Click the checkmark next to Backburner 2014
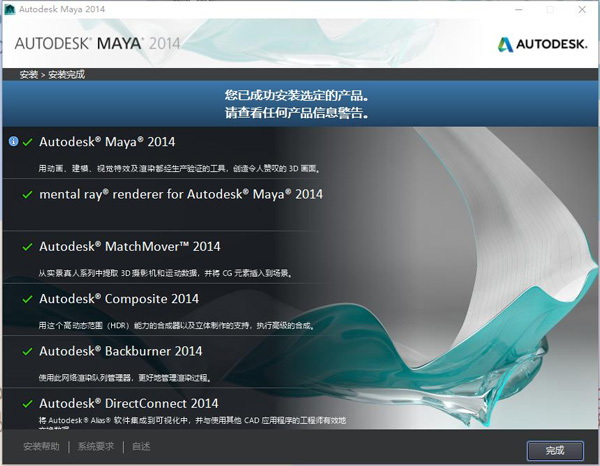This screenshot has height=466, width=600. click(x=28, y=351)
